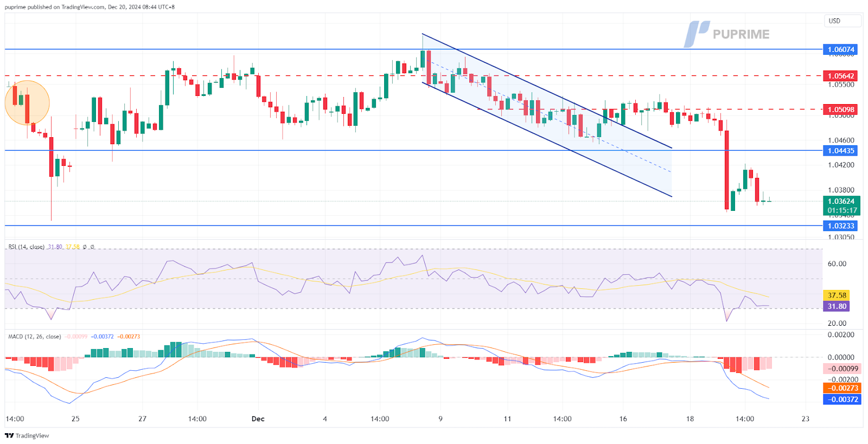
Task: Click the MACD legend value -0.00273
Action: point(129,337)
